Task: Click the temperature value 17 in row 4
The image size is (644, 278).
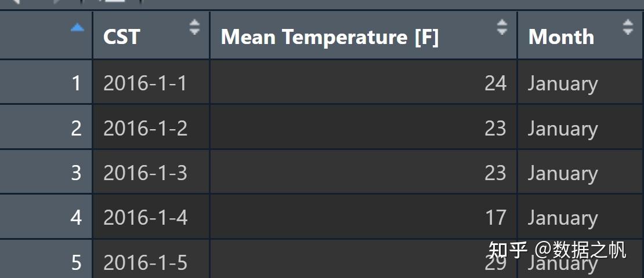Action: [x=495, y=218]
